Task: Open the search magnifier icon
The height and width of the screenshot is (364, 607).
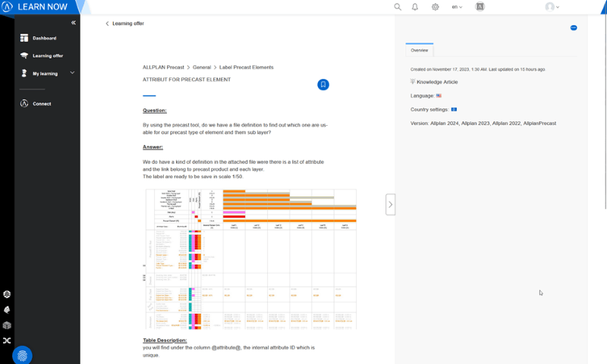Action: [x=398, y=7]
